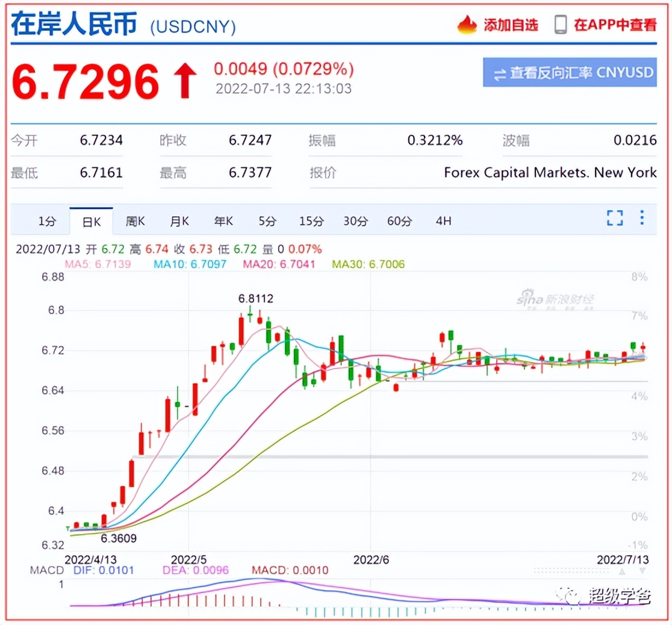The image size is (672, 625).
Task: Select the 6.8112 peak candlestick label
Action: [x=255, y=298]
